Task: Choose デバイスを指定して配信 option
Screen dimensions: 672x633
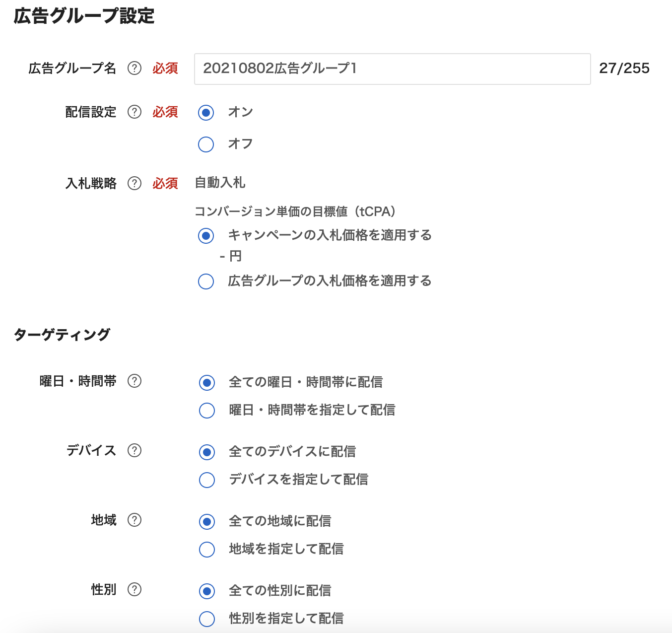Action: pos(207,480)
